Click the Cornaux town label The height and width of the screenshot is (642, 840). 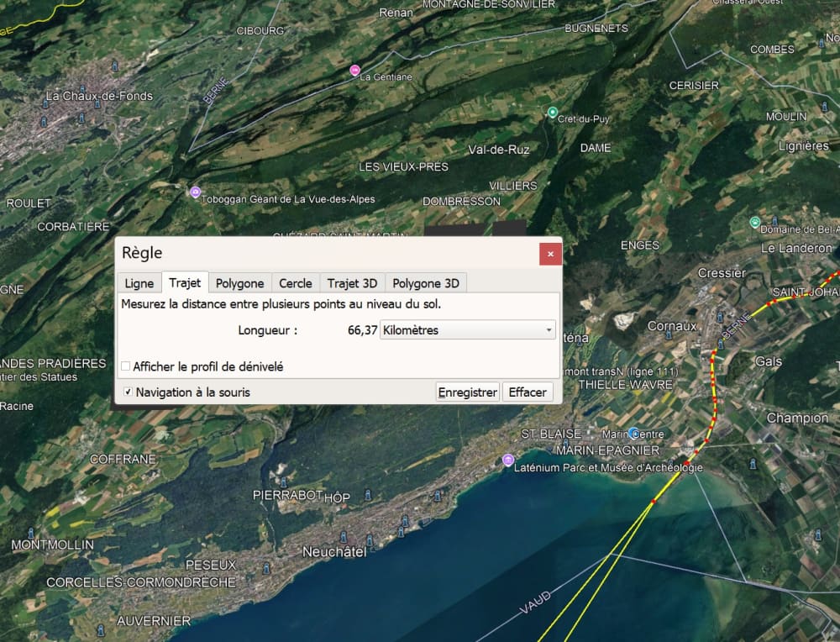point(672,326)
